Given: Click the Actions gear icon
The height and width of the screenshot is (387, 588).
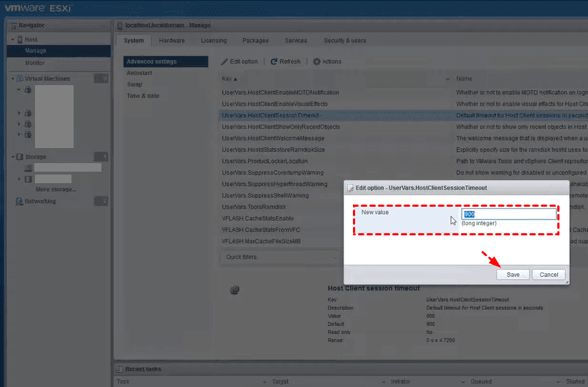Looking at the screenshot, I should (x=317, y=62).
